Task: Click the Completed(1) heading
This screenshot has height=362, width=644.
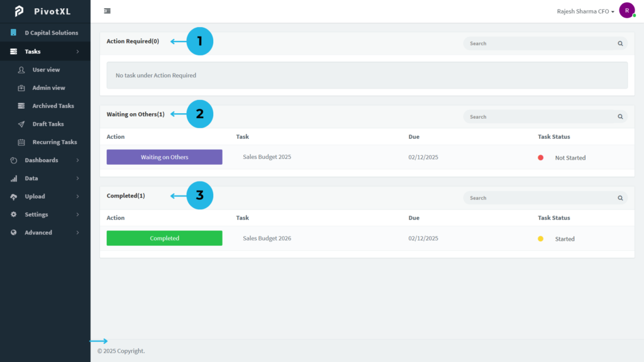Action: pos(126,196)
